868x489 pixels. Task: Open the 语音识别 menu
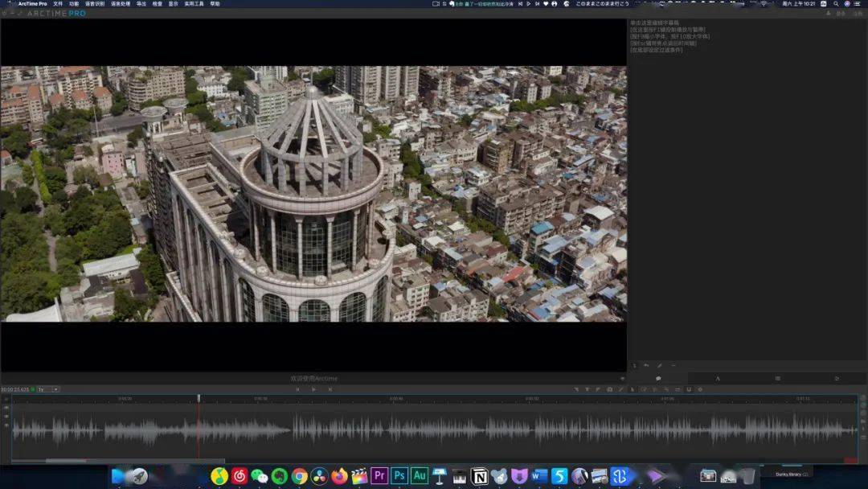[x=95, y=4]
